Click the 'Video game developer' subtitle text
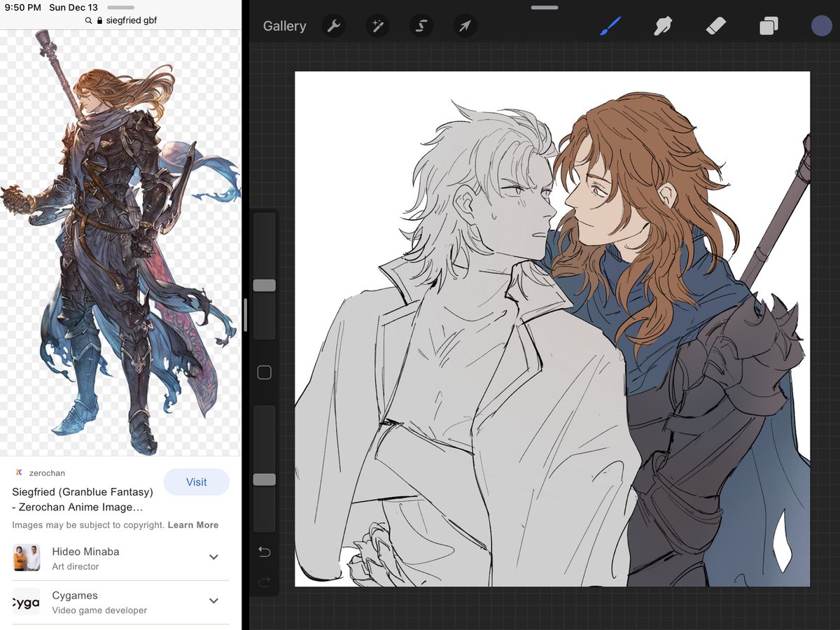The image size is (840, 630). (x=99, y=610)
